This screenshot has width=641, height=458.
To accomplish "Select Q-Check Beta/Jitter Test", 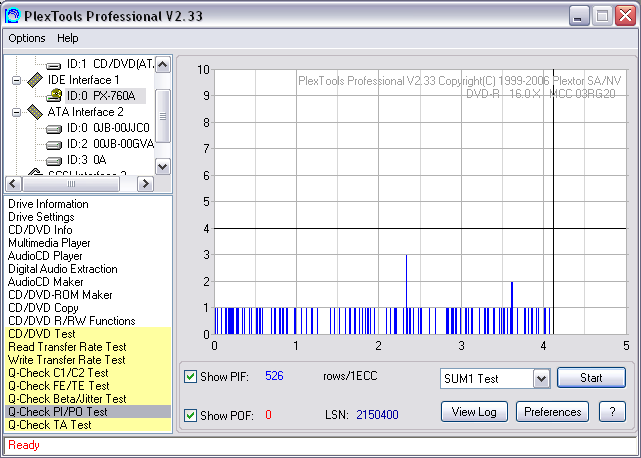I will [x=88, y=399].
